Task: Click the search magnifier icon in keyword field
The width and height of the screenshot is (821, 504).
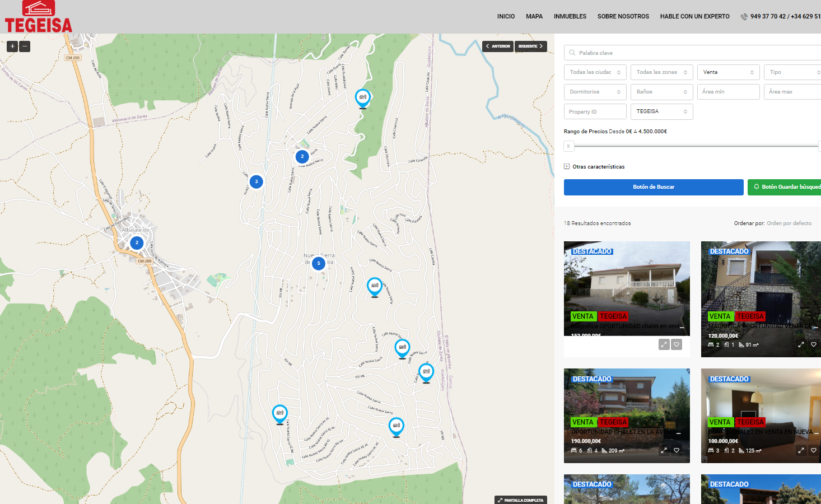Action: click(x=572, y=53)
